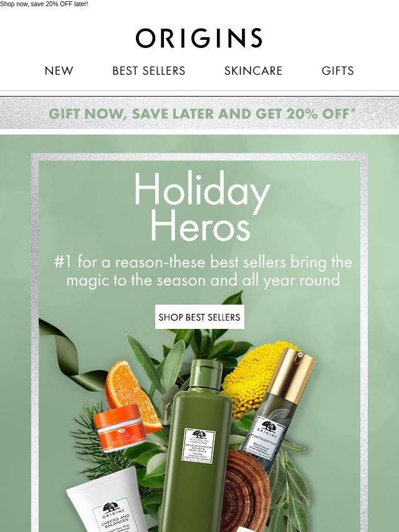Image resolution: width=399 pixels, height=532 pixels.
Task: Open the NEW menu item
Action: click(x=59, y=70)
